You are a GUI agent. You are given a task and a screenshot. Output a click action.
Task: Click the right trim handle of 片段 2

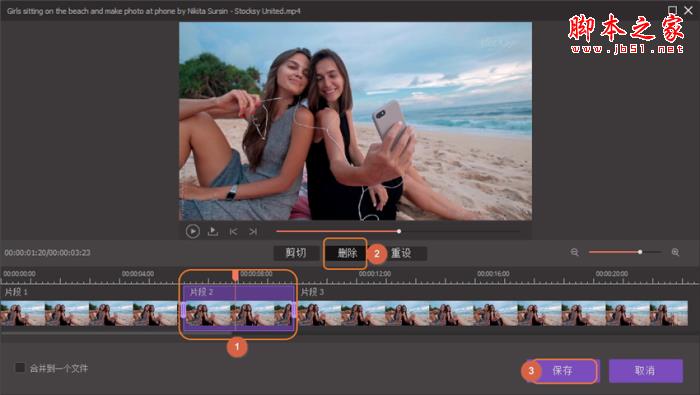tap(293, 310)
